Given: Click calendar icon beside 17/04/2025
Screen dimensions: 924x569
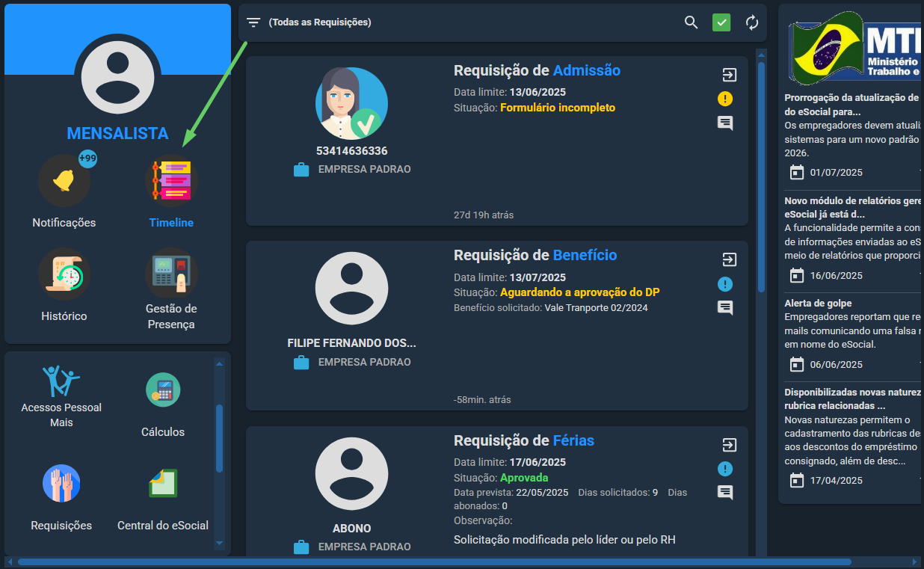Looking at the screenshot, I should point(797,480).
